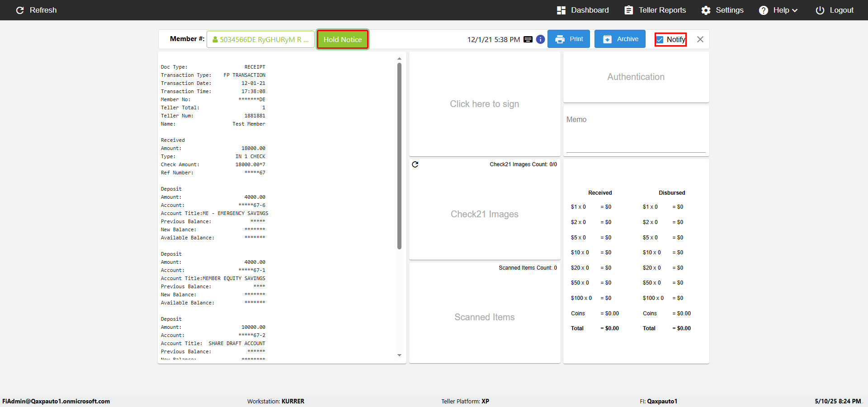The height and width of the screenshot is (407, 868).
Task: Click the Logout power icon
Action: point(820,10)
